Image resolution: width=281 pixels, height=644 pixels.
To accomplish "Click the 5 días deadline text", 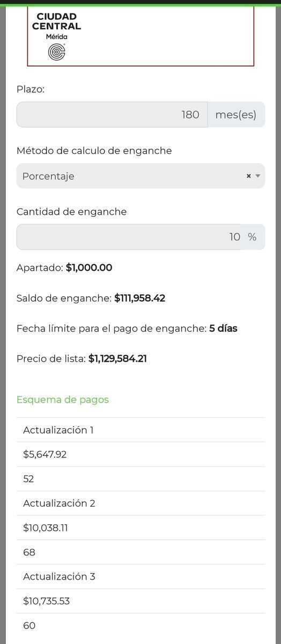I will (x=223, y=328).
